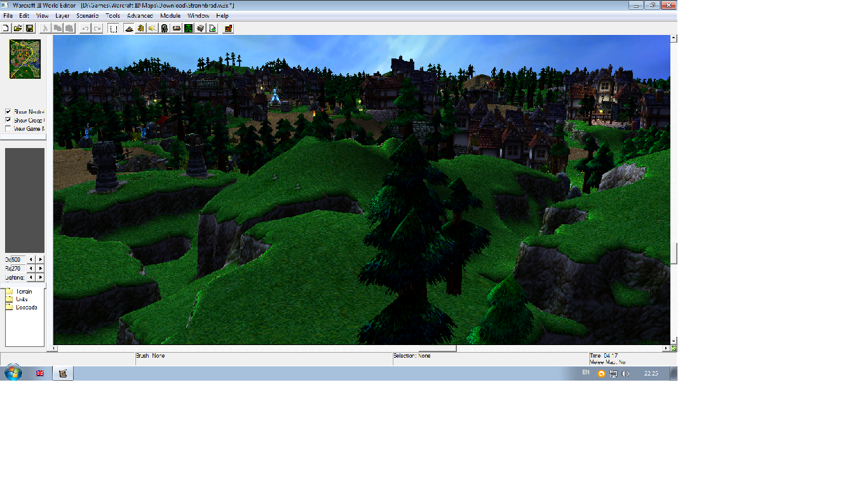Image resolution: width=868 pixels, height=488 pixels.
Task: Click the Copy toolbar icon
Action: [57, 28]
